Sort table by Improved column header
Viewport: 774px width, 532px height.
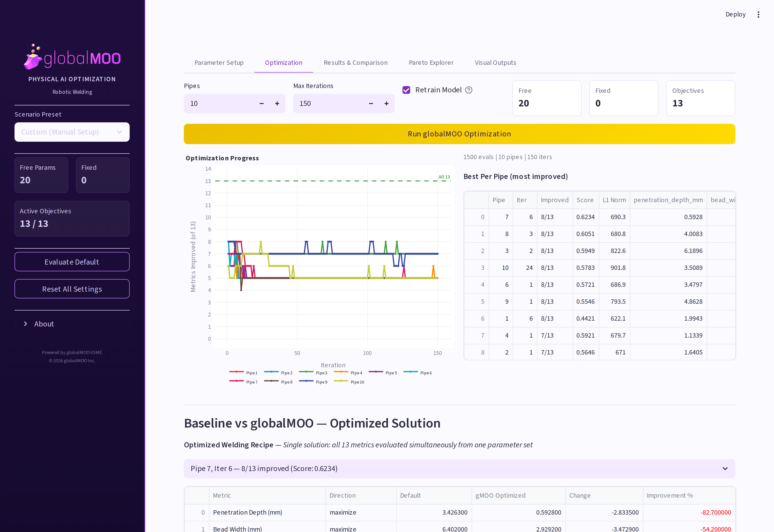(x=555, y=200)
